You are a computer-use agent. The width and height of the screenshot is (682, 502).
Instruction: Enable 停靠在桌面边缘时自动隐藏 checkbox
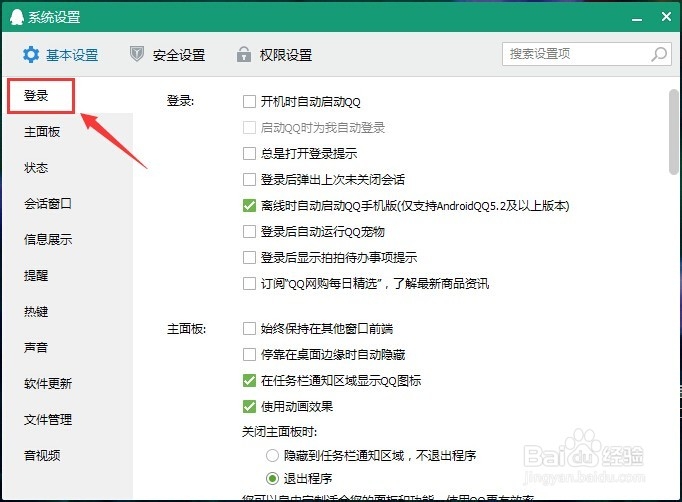point(249,355)
